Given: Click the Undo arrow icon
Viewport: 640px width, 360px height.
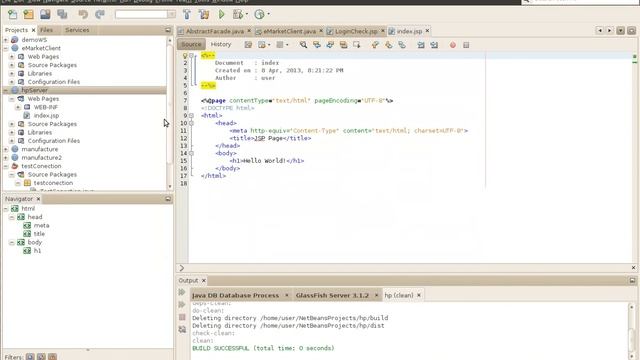Looking at the screenshot, I should pos(83,15).
